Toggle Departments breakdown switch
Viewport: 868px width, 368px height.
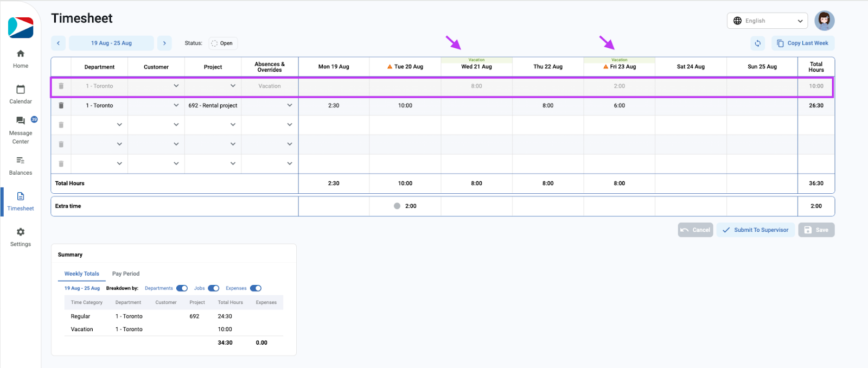tap(182, 288)
